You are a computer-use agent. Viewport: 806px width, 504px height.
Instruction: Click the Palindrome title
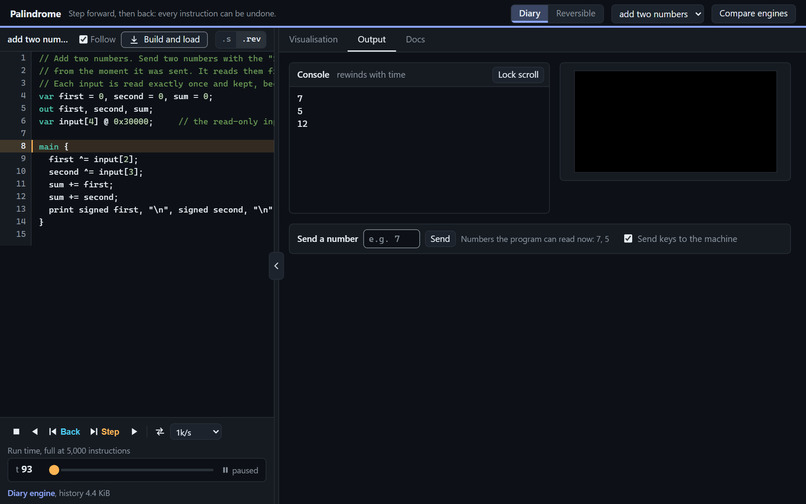tap(35, 13)
